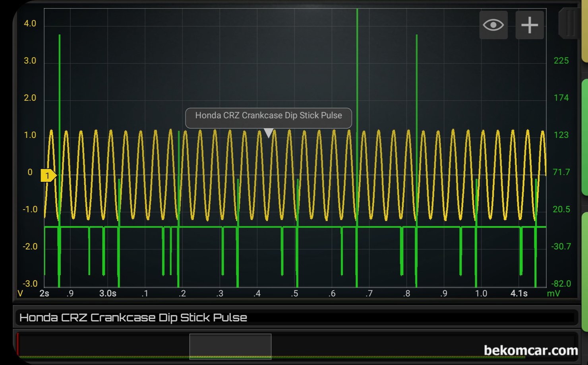Click the gray overview window in timeline strip
The width and height of the screenshot is (588, 365).
(x=230, y=346)
